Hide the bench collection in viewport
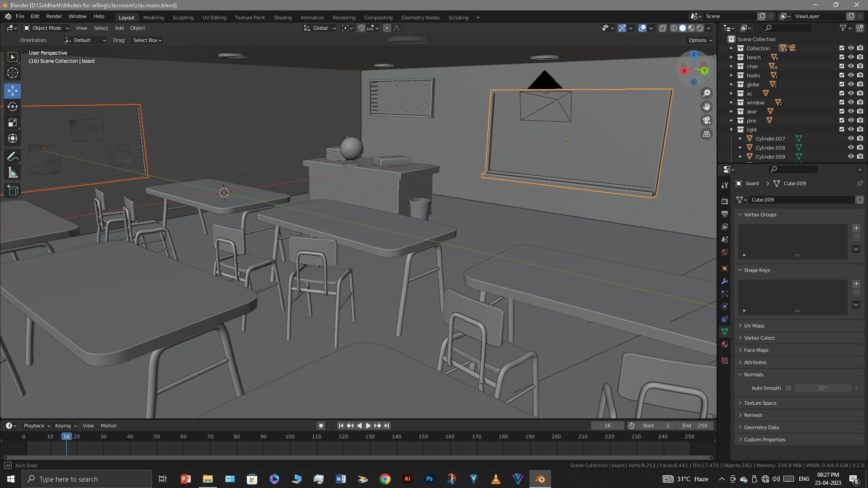 [850, 57]
